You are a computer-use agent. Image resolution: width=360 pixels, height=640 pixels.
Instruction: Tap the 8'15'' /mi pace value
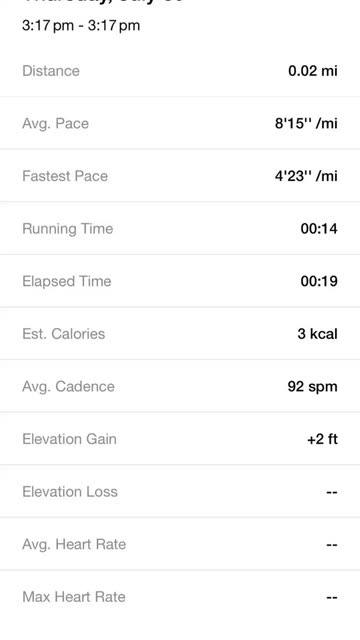pyautogui.click(x=306, y=123)
